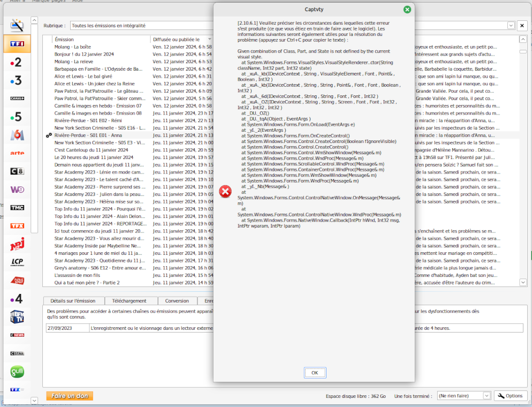Switch to the Conversion tab
Viewport: 532px width, 407px height.
(x=177, y=300)
